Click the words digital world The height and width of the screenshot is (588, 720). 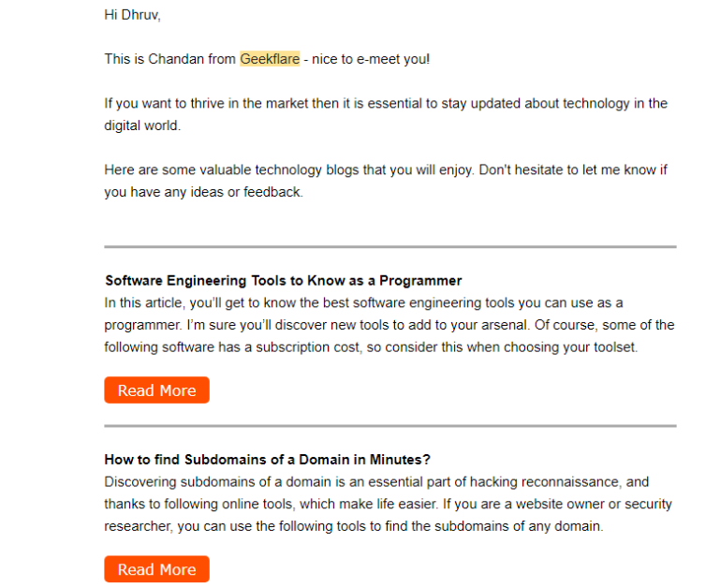[142, 125]
